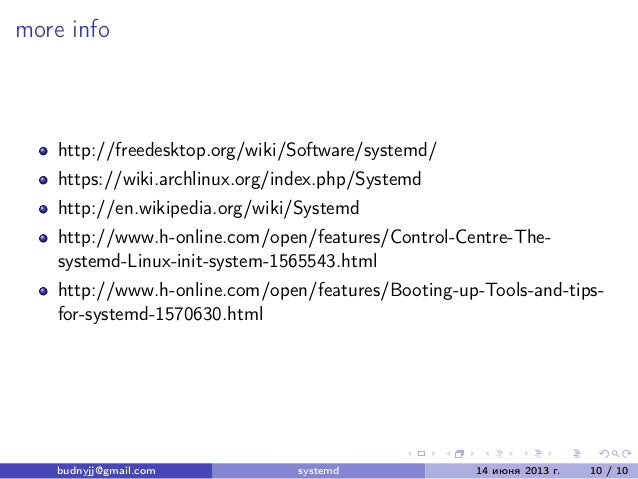The width and height of the screenshot is (638, 479).
Task: Go to previous slide arrow in navigation bar
Action: [410, 453]
